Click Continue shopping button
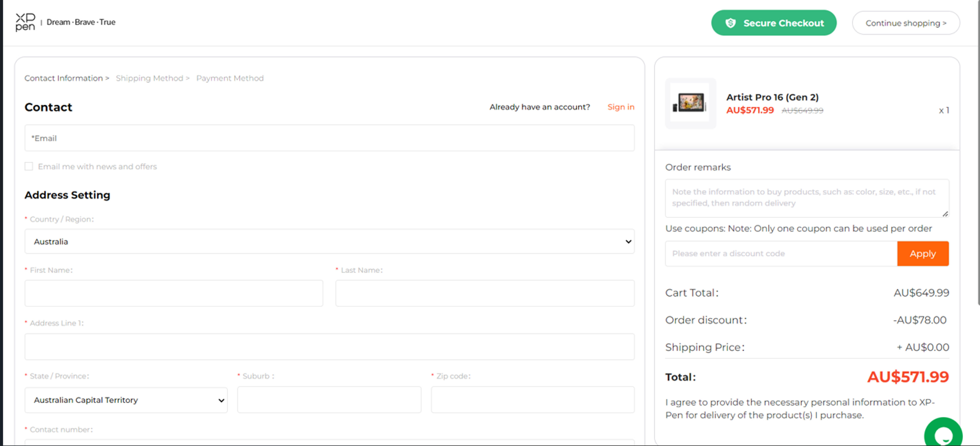980x446 pixels. (x=906, y=23)
